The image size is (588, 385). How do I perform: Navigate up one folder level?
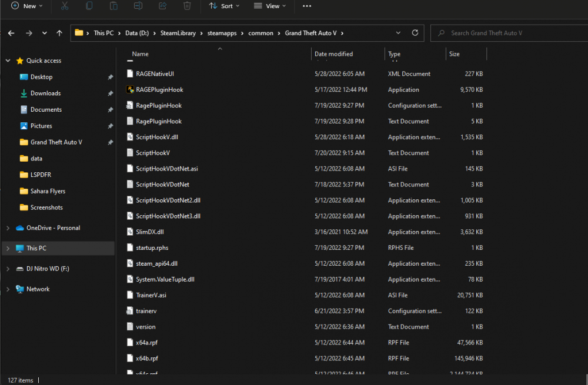pyautogui.click(x=59, y=33)
